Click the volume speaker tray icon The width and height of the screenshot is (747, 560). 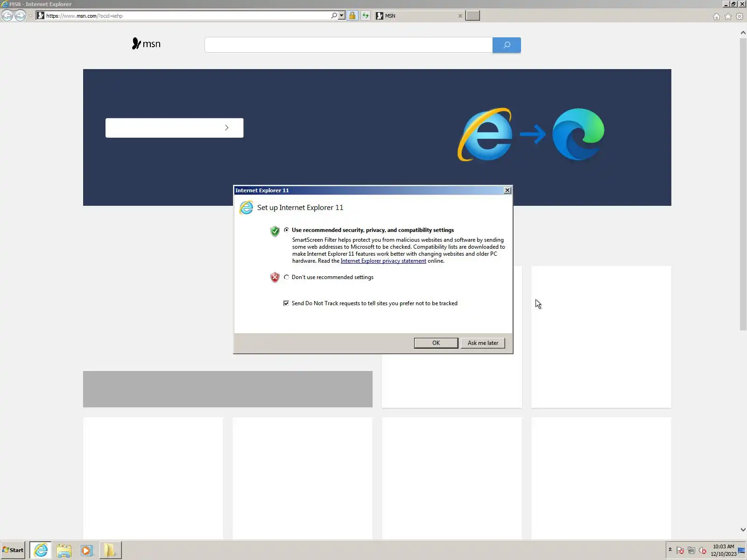[x=703, y=550]
